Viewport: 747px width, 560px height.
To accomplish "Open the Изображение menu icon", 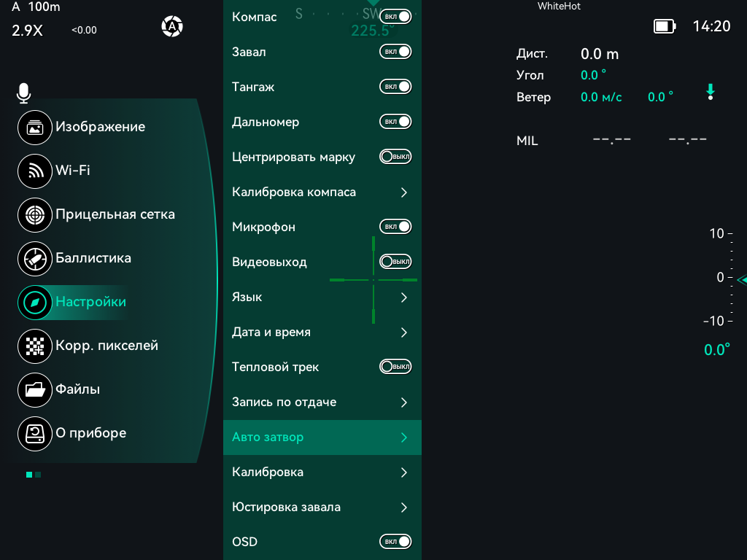I will coord(35,127).
